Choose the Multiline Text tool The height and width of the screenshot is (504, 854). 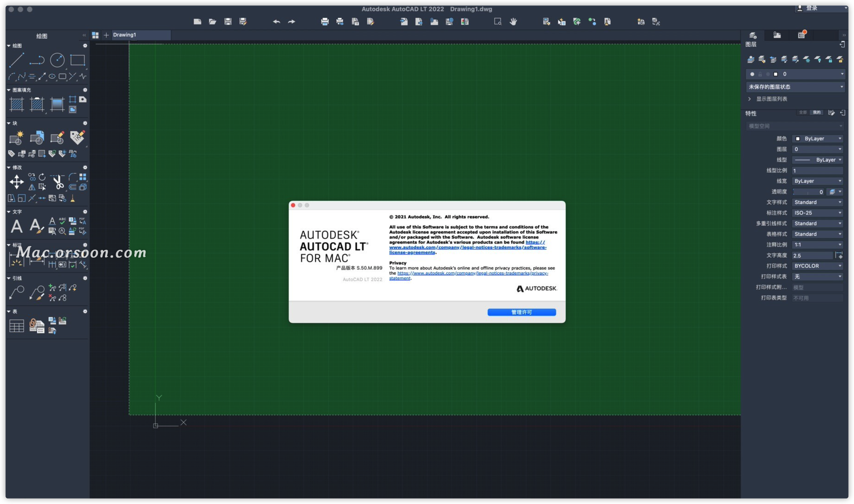coord(16,226)
